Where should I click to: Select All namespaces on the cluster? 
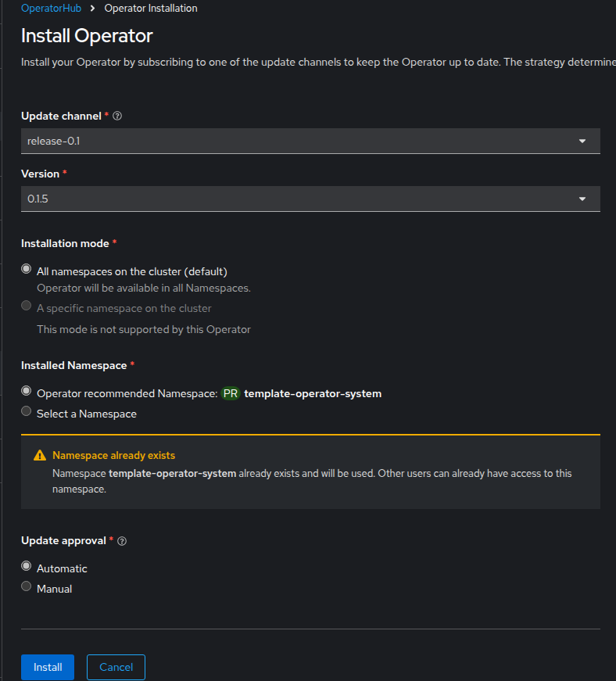(27, 270)
